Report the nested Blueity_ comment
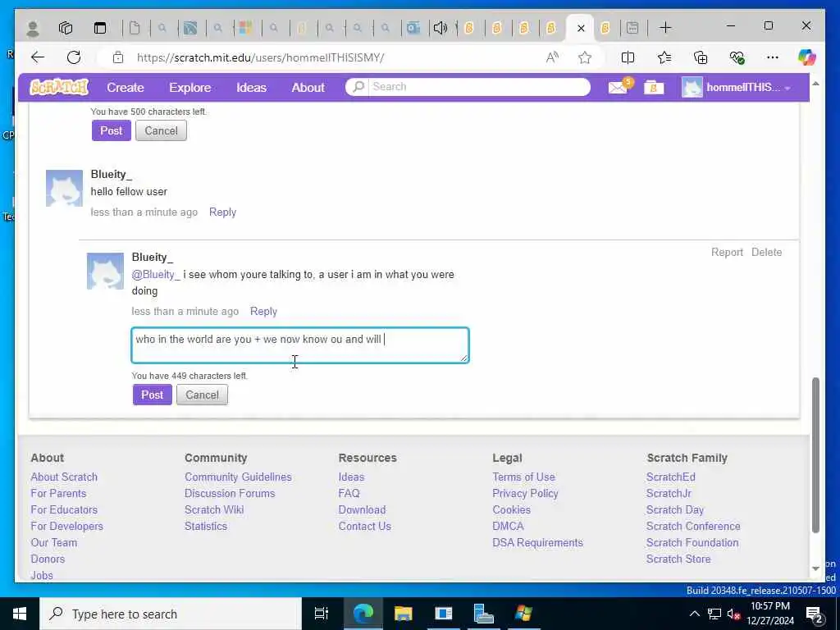The width and height of the screenshot is (840, 630). tap(727, 253)
